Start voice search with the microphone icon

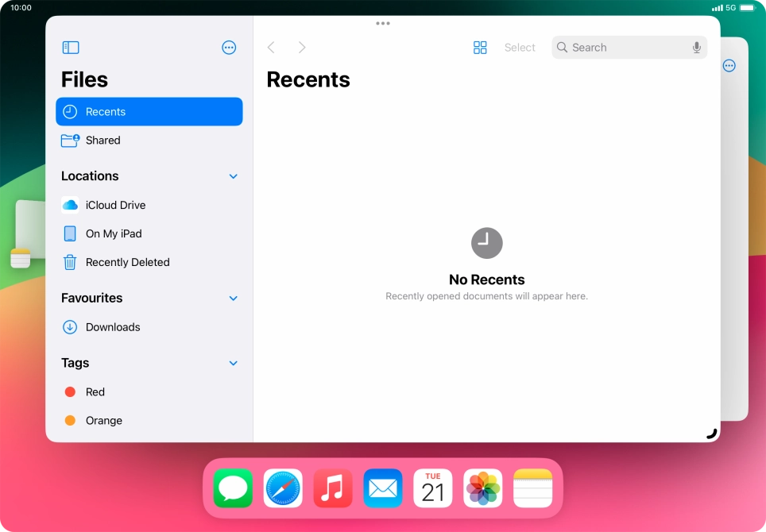[696, 47]
